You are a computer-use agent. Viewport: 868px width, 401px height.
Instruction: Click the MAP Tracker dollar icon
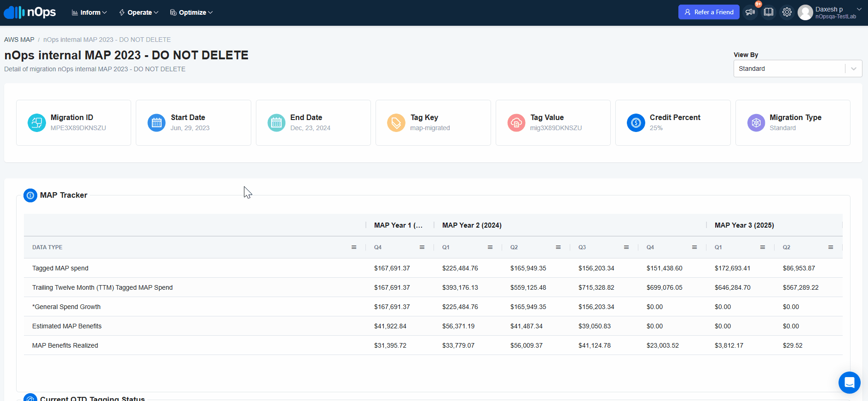30,195
